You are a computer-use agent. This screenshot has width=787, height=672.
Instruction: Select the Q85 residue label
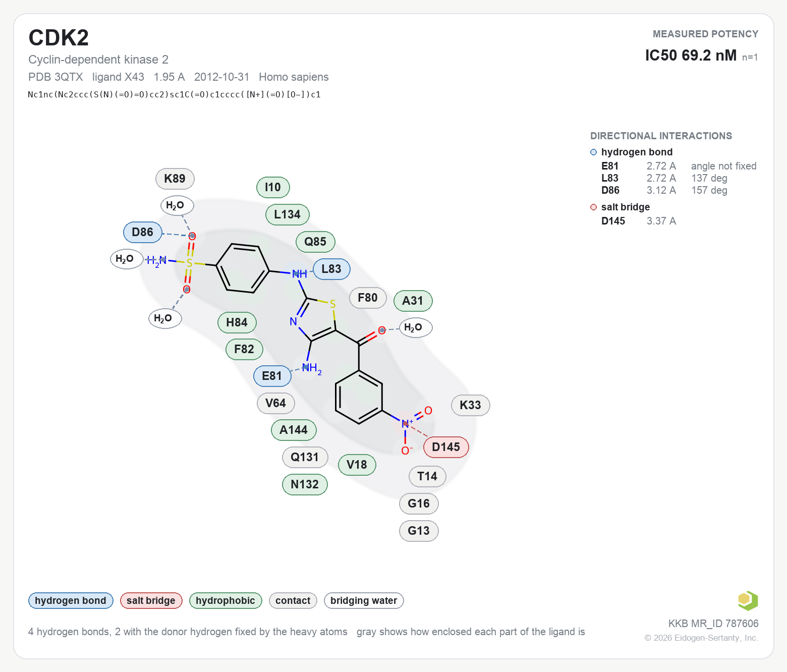315,242
